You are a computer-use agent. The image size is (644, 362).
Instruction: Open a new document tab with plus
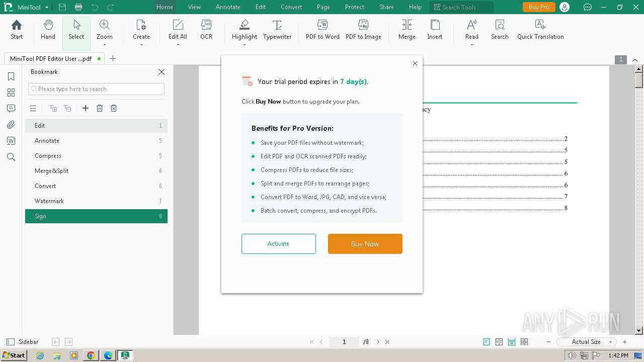tap(113, 59)
